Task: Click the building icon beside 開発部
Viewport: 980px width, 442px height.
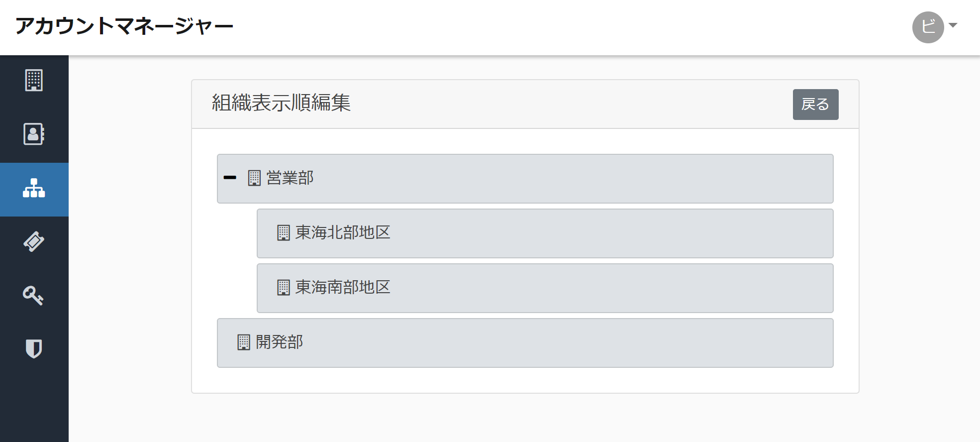Action: (x=244, y=342)
